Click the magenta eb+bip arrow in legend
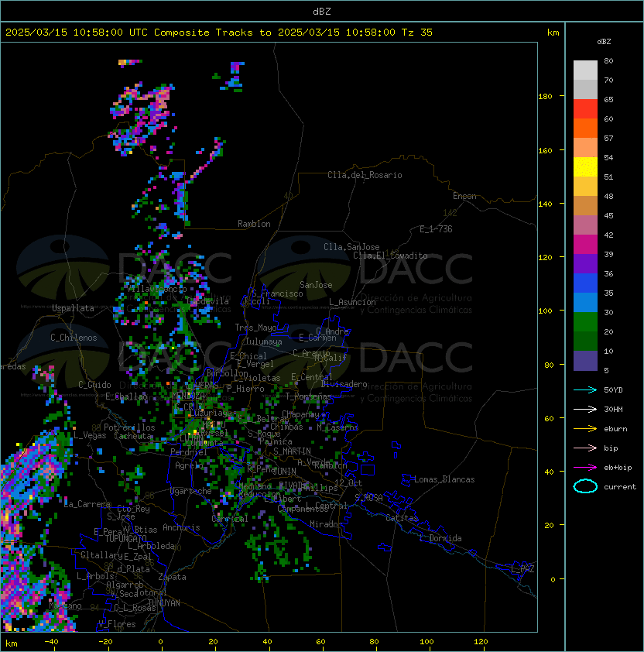The width and height of the screenshot is (644, 652). [x=585, y=468]
